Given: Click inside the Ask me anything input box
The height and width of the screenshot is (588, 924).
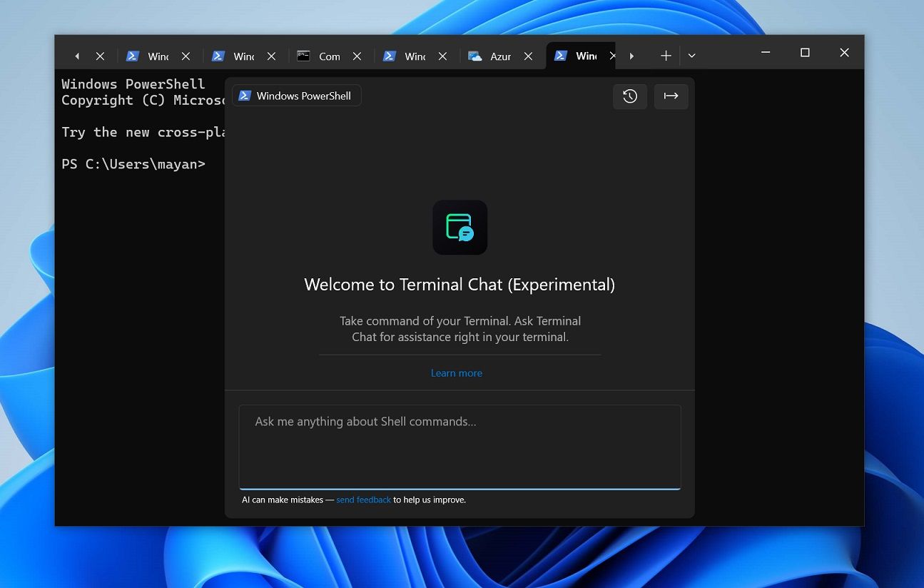Looking at the screenshot, I should pos(460,446).
